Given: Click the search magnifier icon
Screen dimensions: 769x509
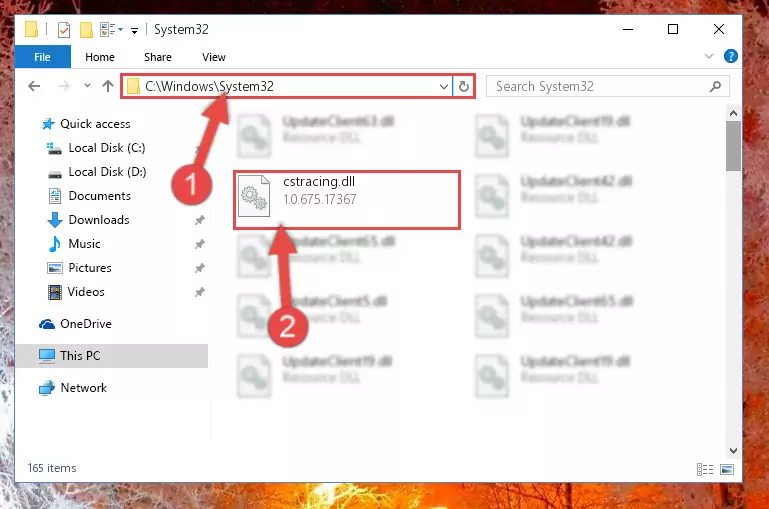Looking at the screenshot, I should [716, 86].
